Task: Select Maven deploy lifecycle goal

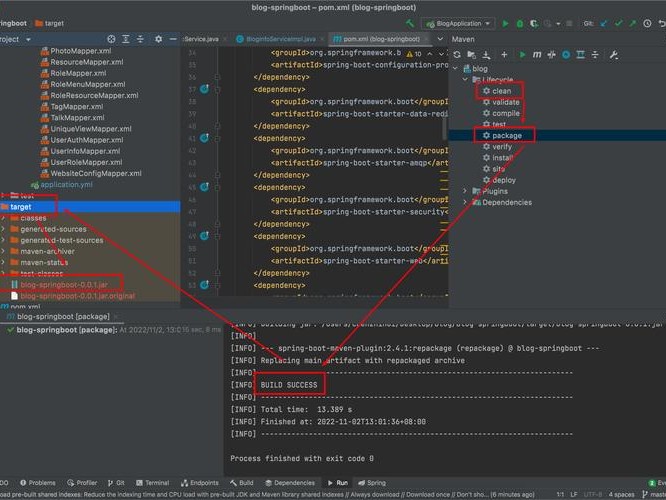Action: 499,180
